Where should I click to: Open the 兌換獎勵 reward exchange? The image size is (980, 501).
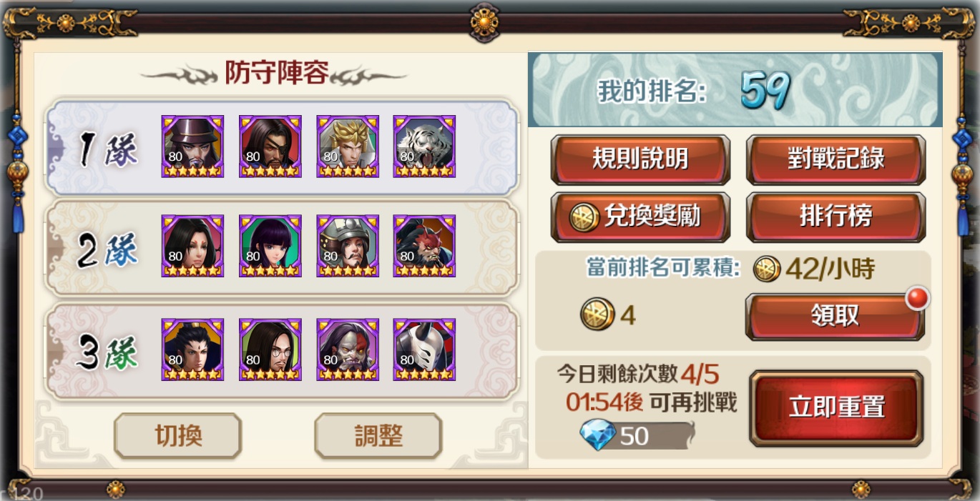point(640,217)
